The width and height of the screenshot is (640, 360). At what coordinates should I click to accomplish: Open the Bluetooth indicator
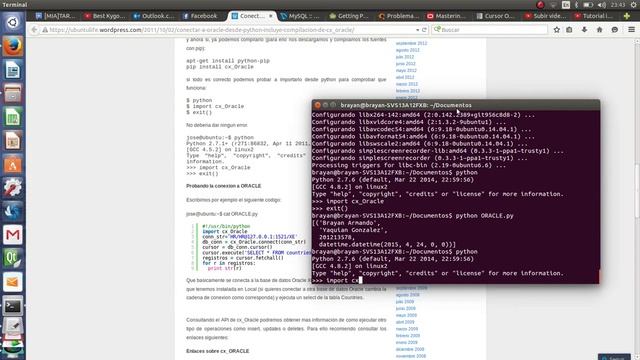pos(576,4)
